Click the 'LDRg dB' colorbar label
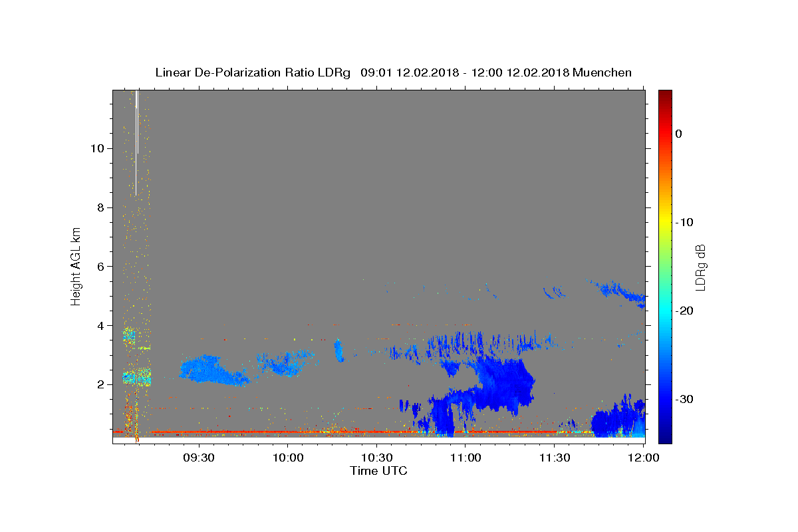The width and height of the screenshot is (798, 532). tap(700, 267)
